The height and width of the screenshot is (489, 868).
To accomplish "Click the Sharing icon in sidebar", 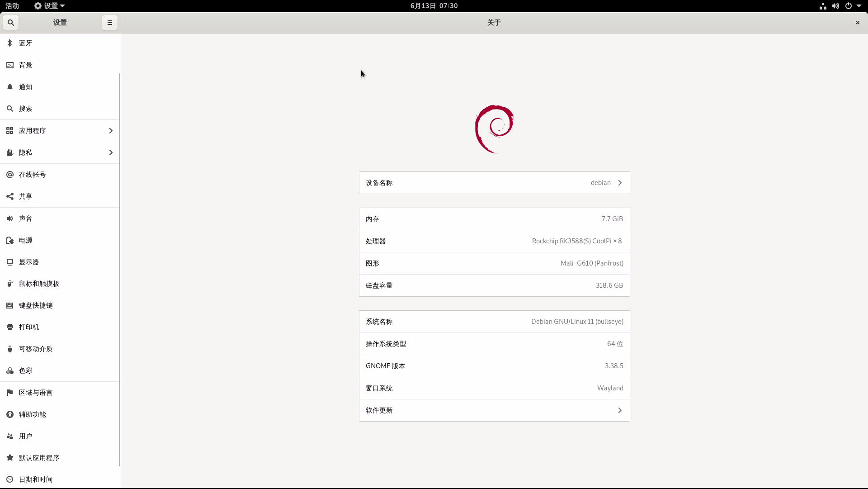I will point(10,196).
